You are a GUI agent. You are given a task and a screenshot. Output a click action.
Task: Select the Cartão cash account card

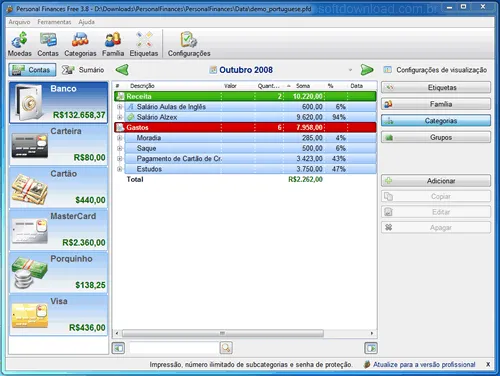pyautogui.click(x=59, y=188)
